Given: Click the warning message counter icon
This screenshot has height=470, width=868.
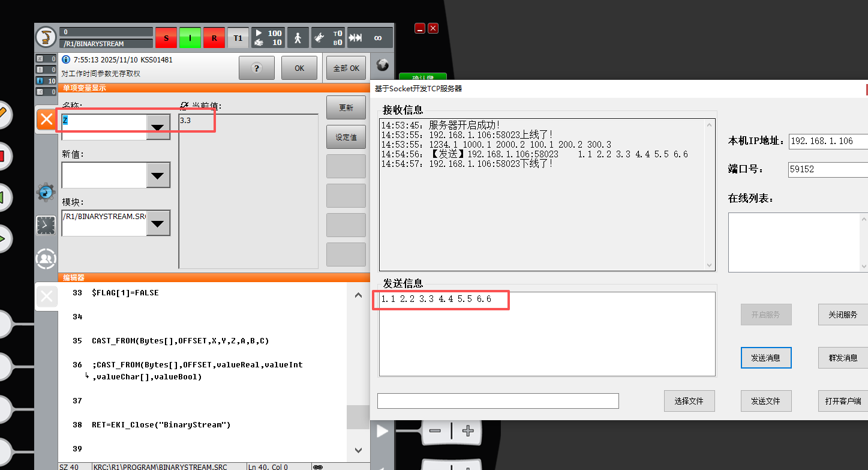Looking at the screenshot, I should [x=46, y=70].
